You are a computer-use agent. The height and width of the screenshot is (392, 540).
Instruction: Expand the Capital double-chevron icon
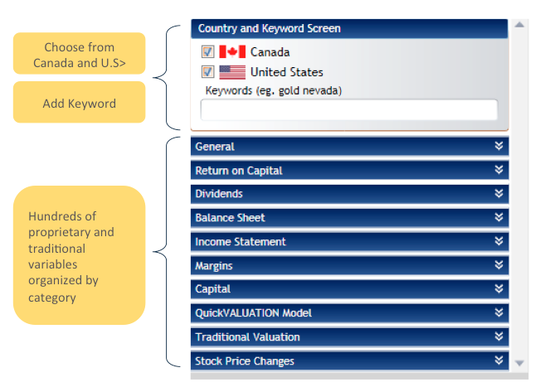[x=499, y=288]
